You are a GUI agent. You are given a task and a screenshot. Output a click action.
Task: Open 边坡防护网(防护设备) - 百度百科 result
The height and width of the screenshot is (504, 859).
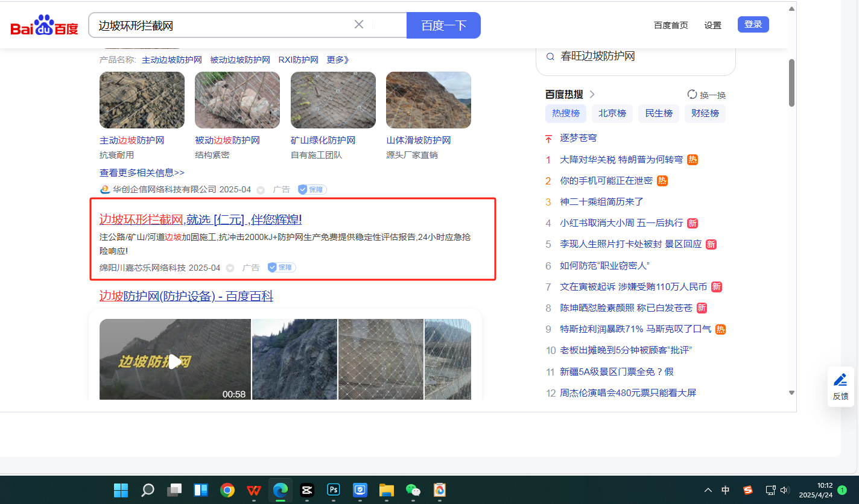click(186, 296)
